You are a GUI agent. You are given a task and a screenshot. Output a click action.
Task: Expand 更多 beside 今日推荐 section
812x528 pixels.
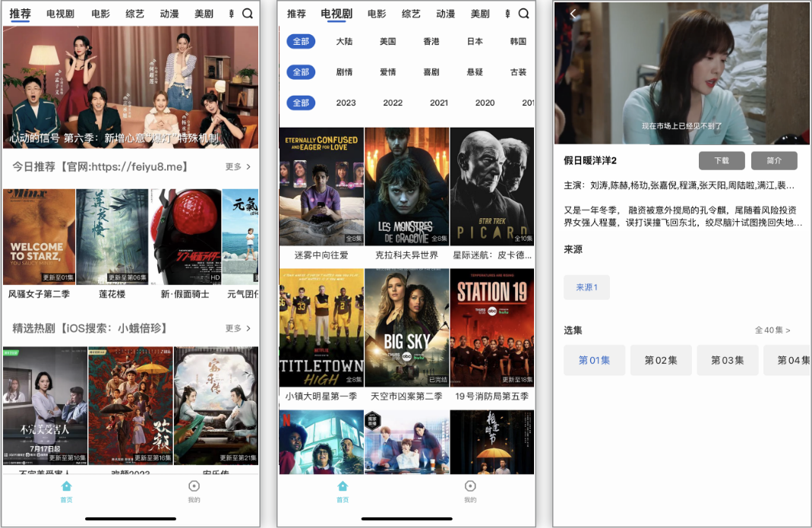click(238, 166)
